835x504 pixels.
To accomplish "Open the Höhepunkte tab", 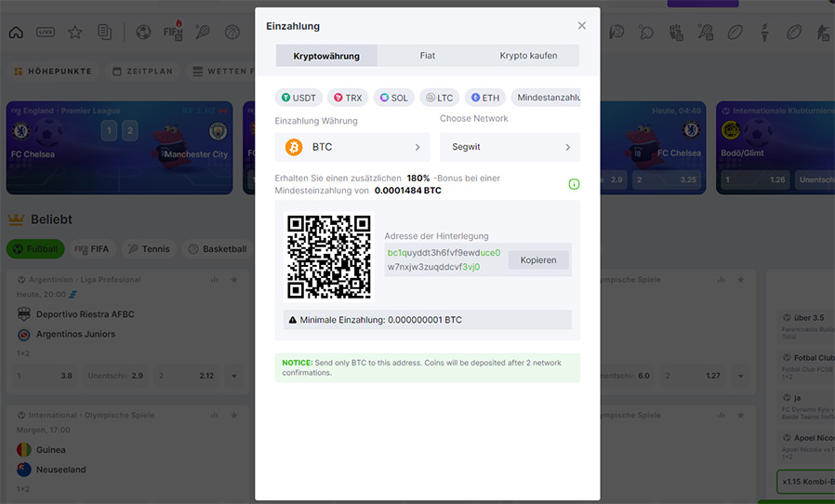I will click(53, 71).
